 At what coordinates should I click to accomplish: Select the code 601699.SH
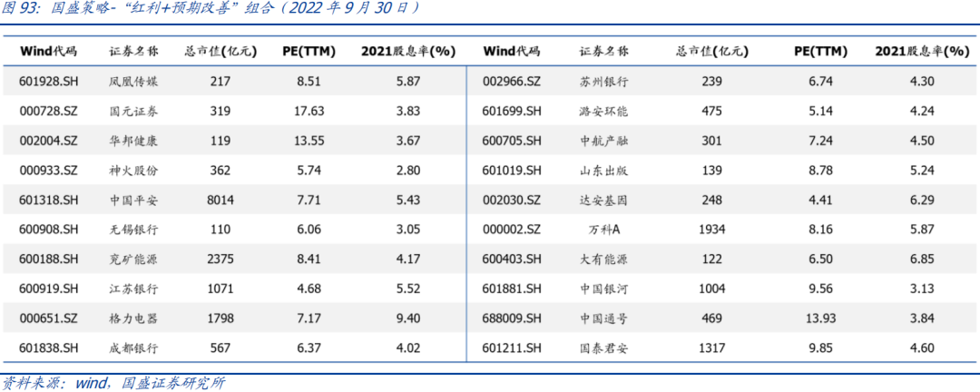(x=512, y=112)
